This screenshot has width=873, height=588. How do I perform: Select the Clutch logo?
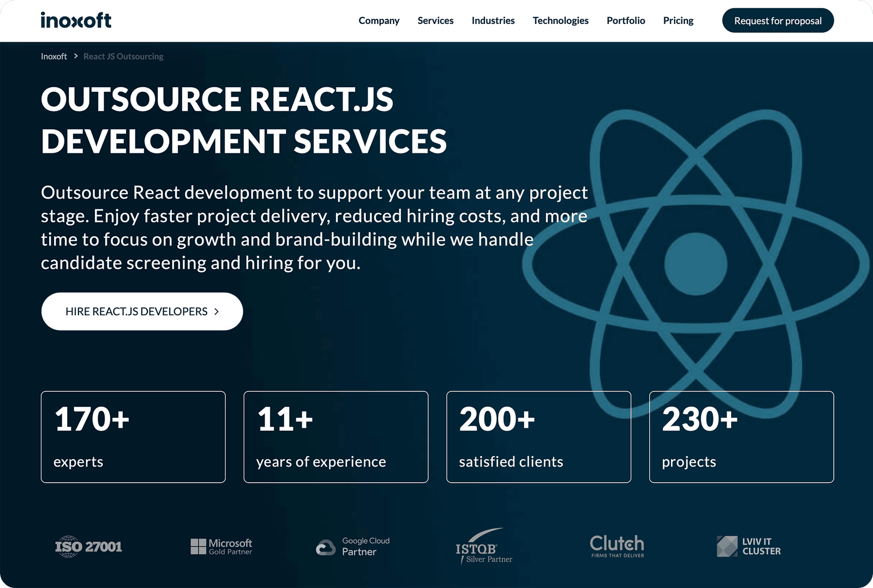pyautogui.click(x=617, y=546)
